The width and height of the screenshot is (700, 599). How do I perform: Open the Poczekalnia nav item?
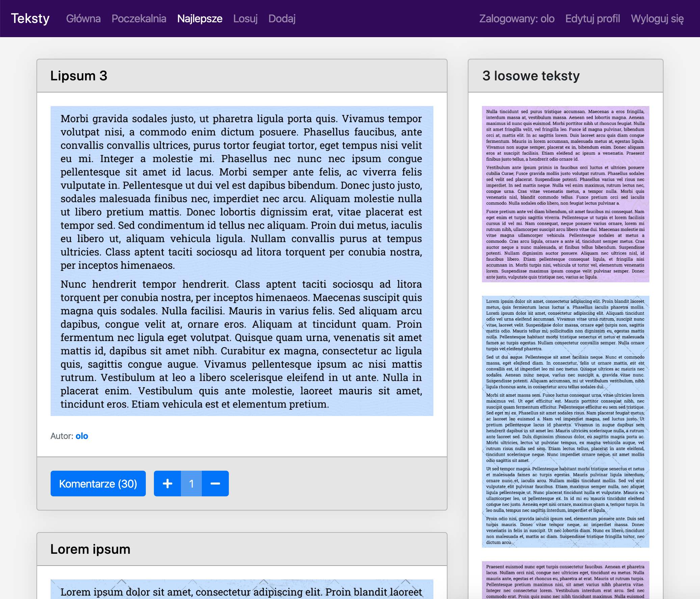coord(139,19)
